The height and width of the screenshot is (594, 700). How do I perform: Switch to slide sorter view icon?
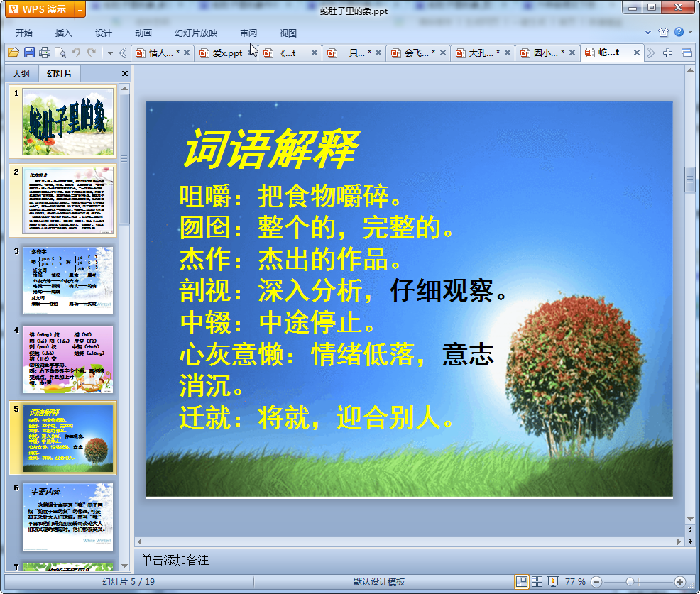537,582
